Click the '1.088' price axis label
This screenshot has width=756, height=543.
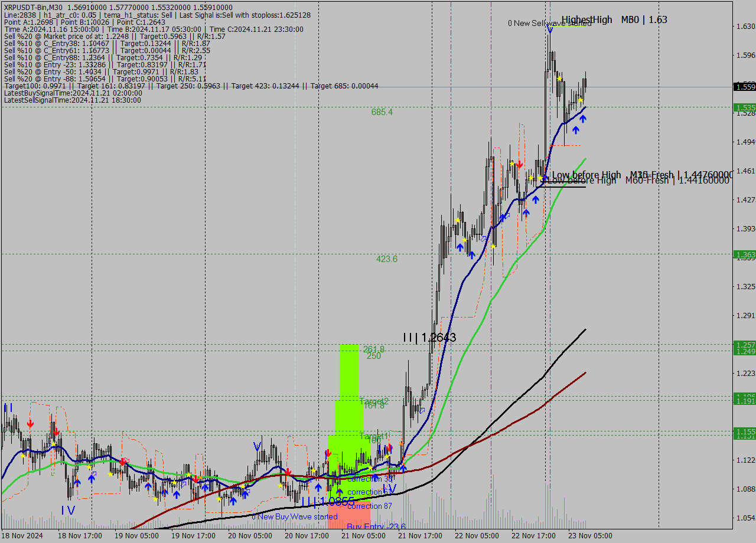[745, 489]
